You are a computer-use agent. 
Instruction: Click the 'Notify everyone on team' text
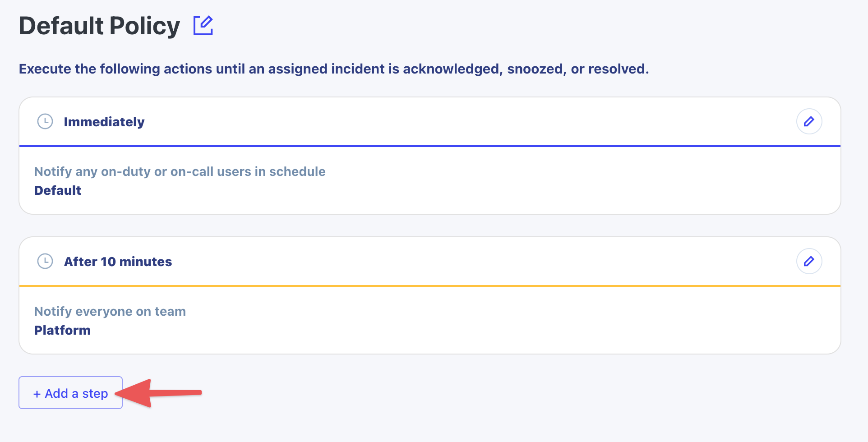pos(110,311)
